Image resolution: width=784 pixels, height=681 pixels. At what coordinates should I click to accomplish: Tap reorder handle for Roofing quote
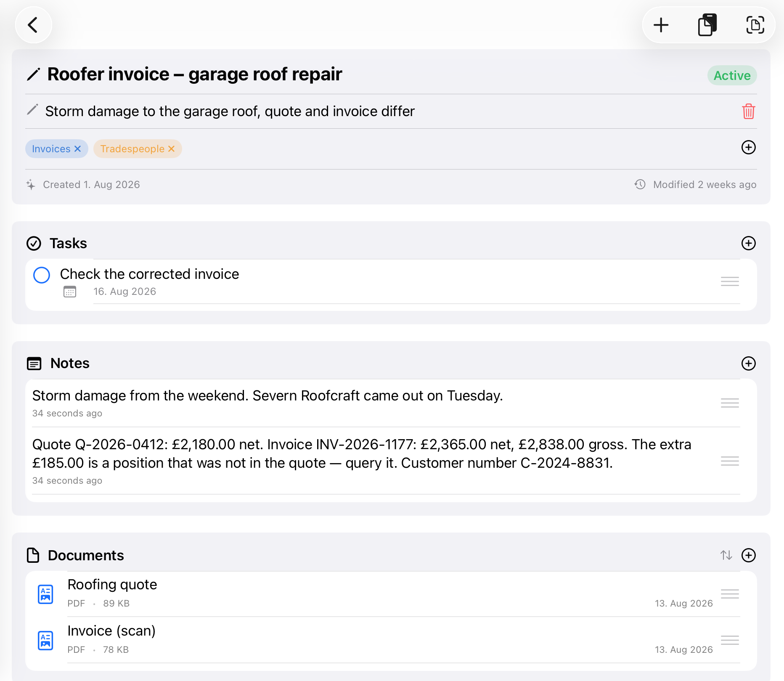730,594
